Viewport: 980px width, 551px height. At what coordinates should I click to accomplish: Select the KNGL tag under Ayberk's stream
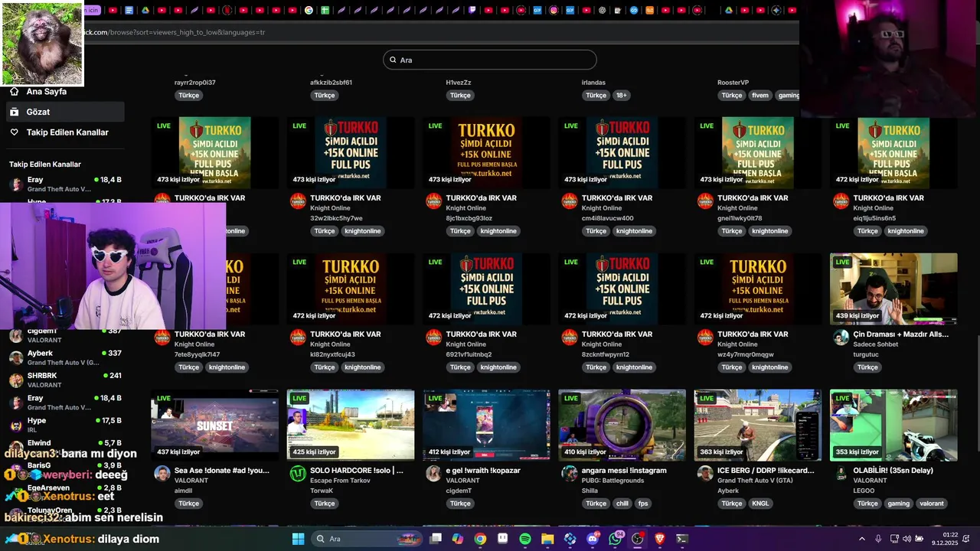pyautogui.click(x=760, y=504)
